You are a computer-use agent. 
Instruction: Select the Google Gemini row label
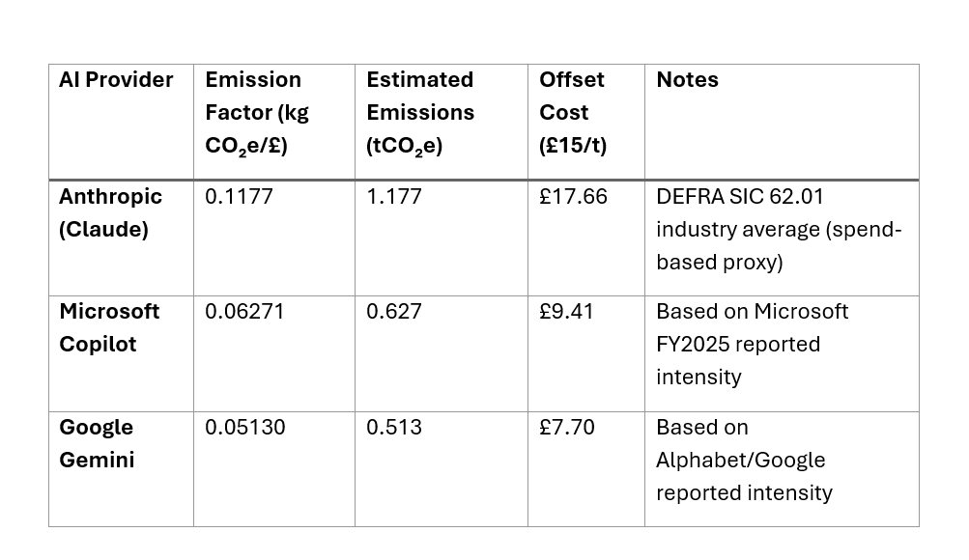tap(97, 443)
